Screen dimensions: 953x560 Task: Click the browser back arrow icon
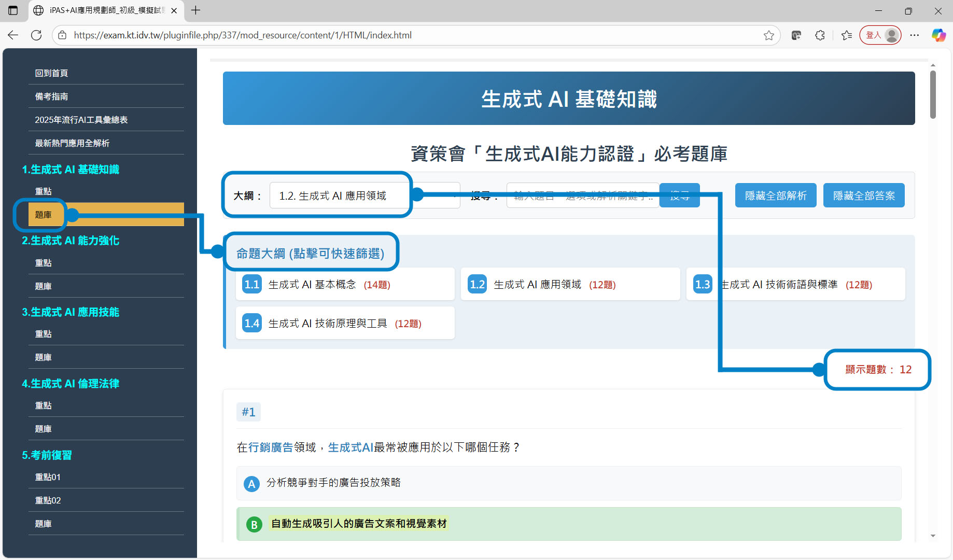(13, 35)
